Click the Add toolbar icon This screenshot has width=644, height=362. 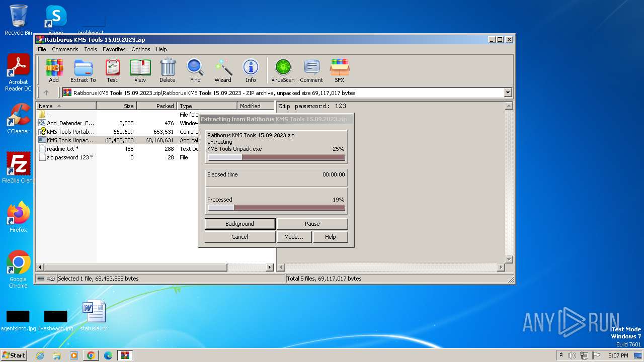(54, 70)
